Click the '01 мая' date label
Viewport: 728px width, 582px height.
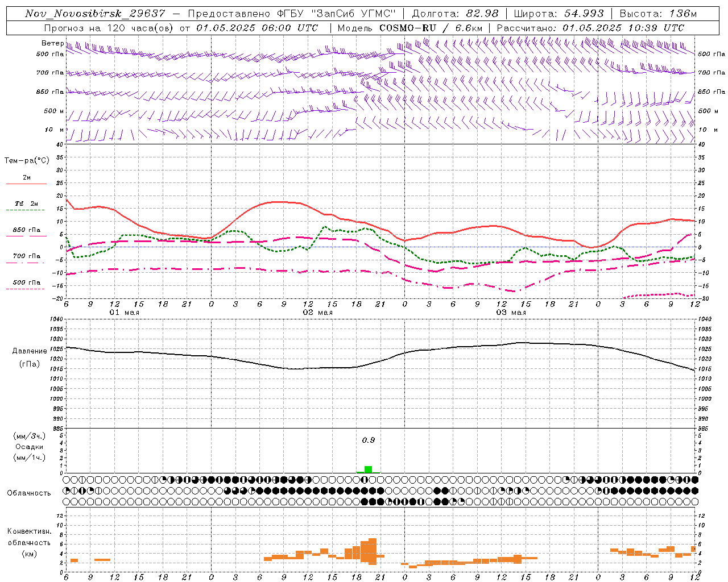125,313
